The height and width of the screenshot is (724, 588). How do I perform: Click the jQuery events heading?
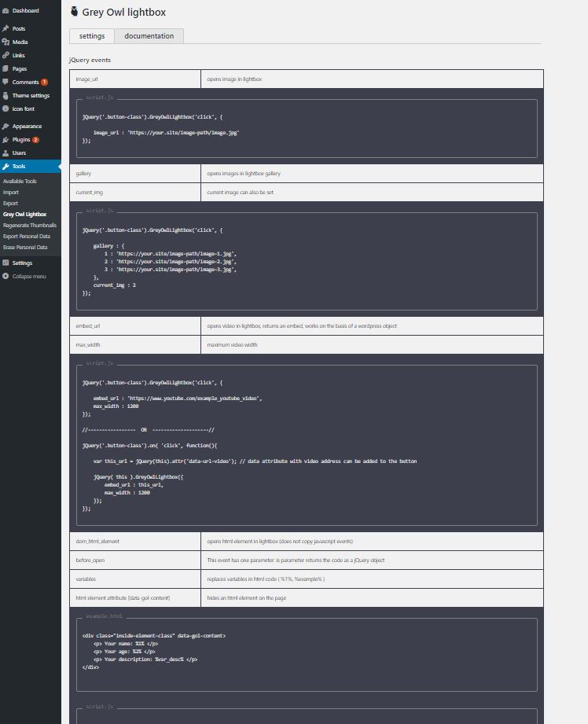coord(90,60)
